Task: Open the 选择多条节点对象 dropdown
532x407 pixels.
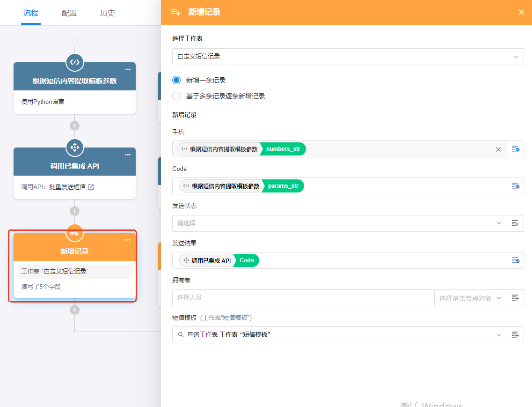Action: tap(470, 298)
